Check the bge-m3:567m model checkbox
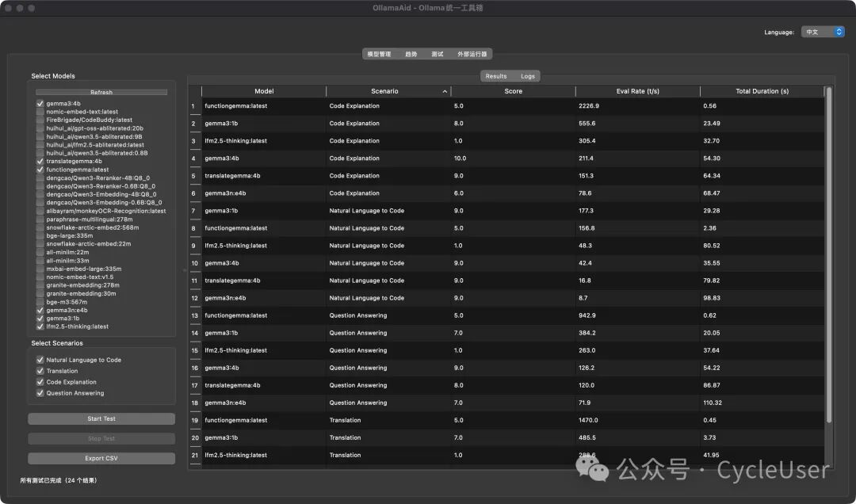The width and height of the screenshot is (856, 504). click(40, 302)
